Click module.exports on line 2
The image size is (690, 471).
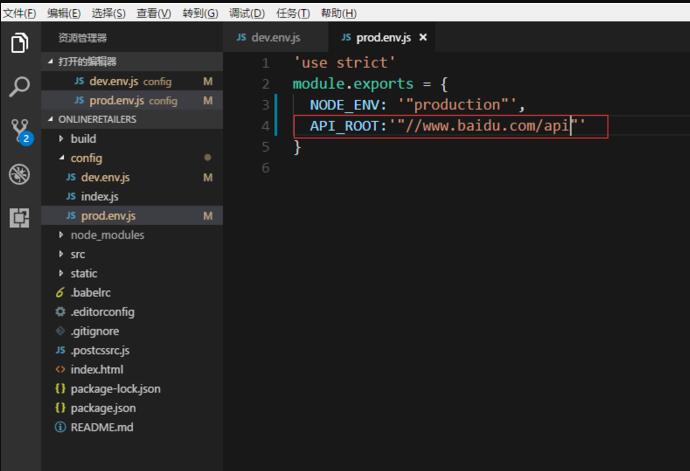click(x=353, y=84)
